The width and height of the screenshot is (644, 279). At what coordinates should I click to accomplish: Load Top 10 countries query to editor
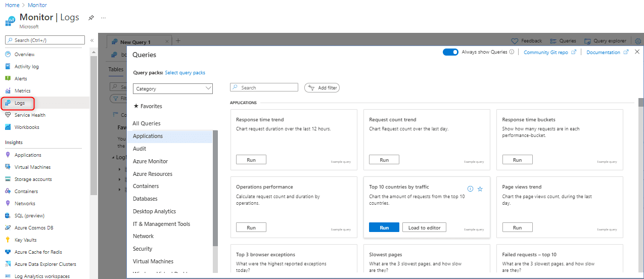pos(425,227)
